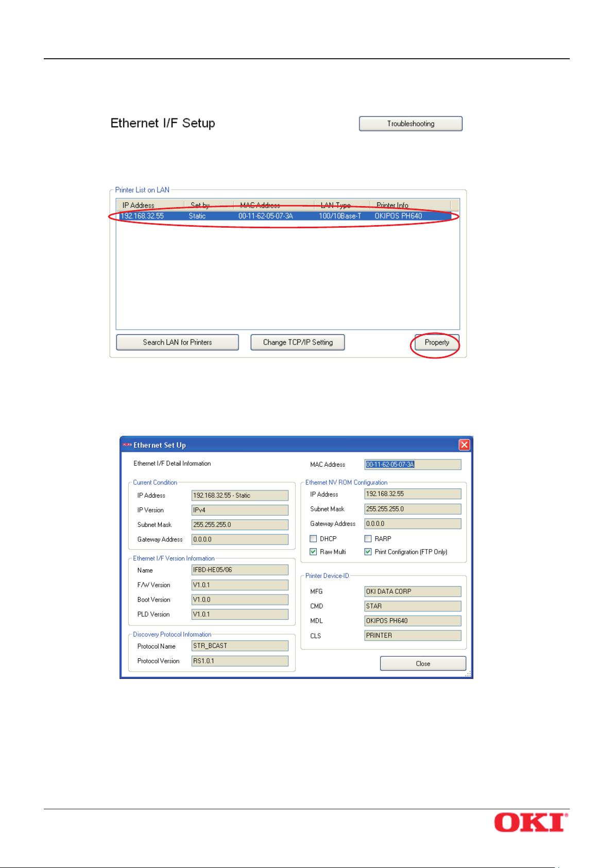Open the printer Property dialog
The width and height of the screenshot is (614, 868).
coord(437,343)
